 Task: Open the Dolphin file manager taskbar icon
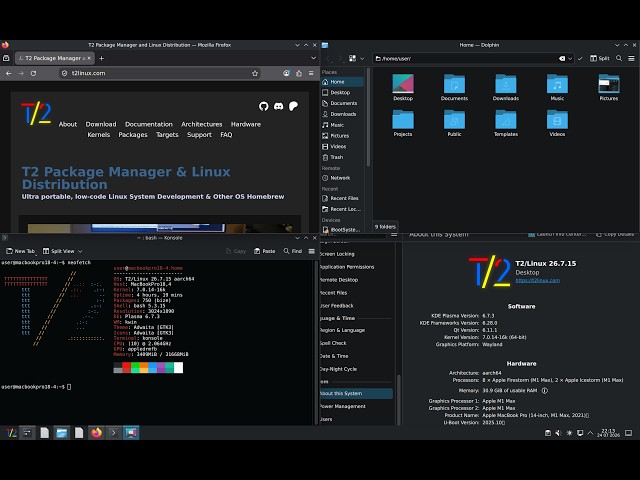(x=62, y=433)
